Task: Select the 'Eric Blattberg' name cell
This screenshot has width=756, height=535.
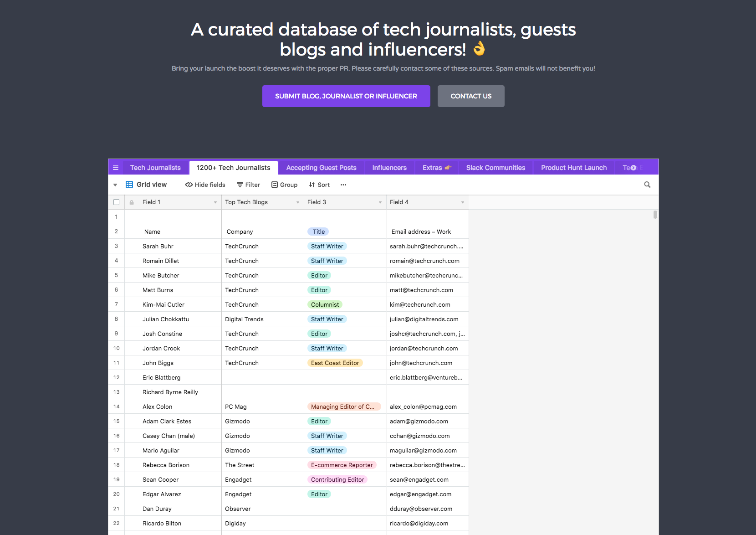Action: click(x=173, y=377)
